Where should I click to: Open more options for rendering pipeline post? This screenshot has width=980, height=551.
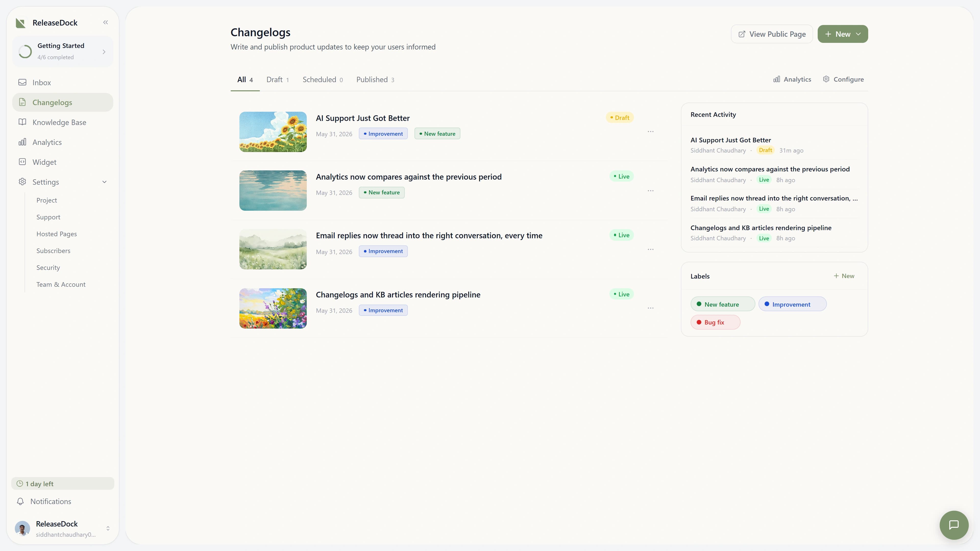pos(651,308)
